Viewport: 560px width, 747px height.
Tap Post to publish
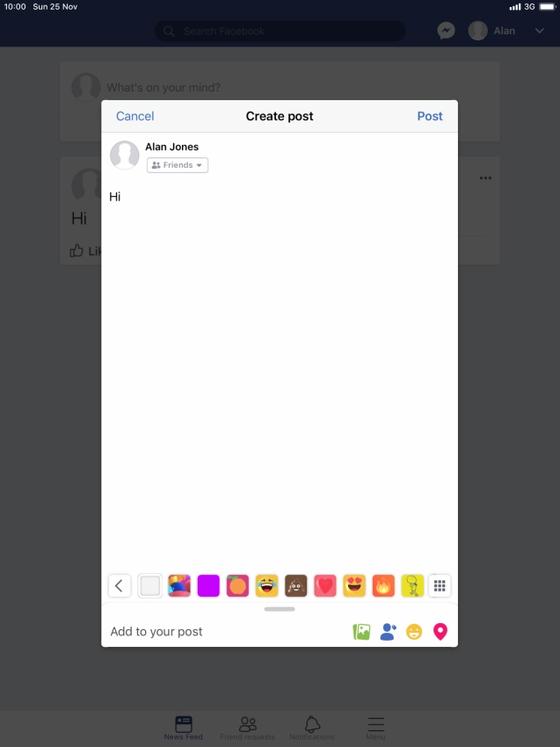pos(429,116)
